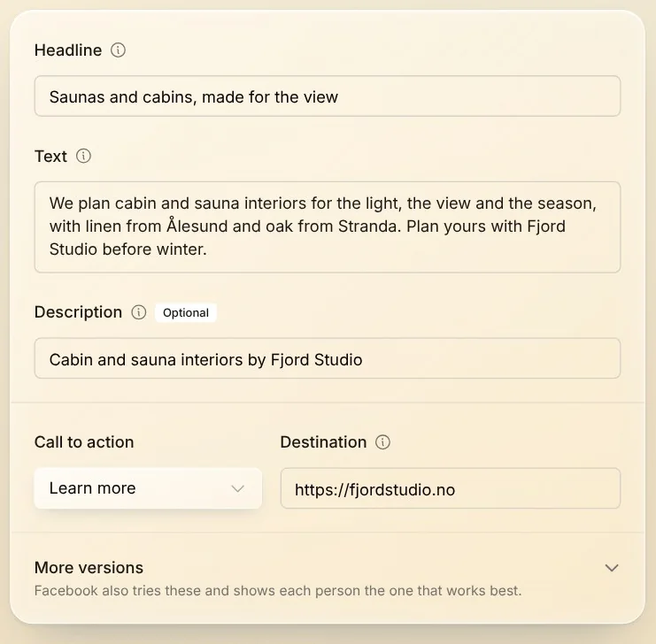This screenshot has width=656, height=644.
Task: Click the Description label
Action: 78,312
